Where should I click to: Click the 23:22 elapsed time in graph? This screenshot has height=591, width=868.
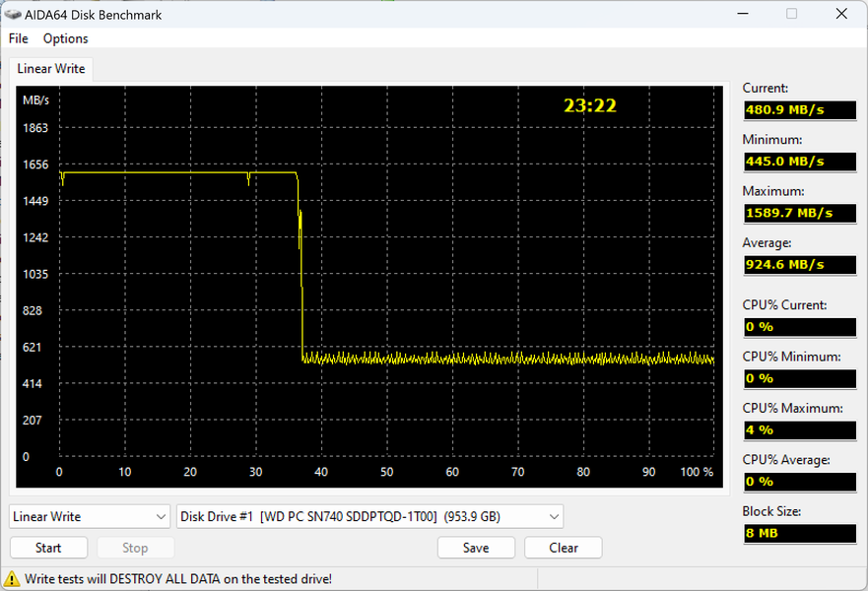click(x=590, y=105)
